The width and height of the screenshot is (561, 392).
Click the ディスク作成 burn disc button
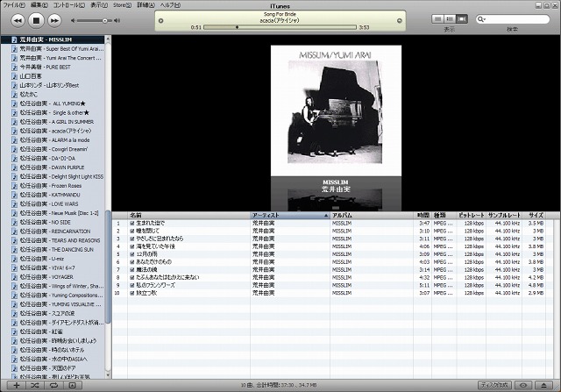click(x=494, y=385)
